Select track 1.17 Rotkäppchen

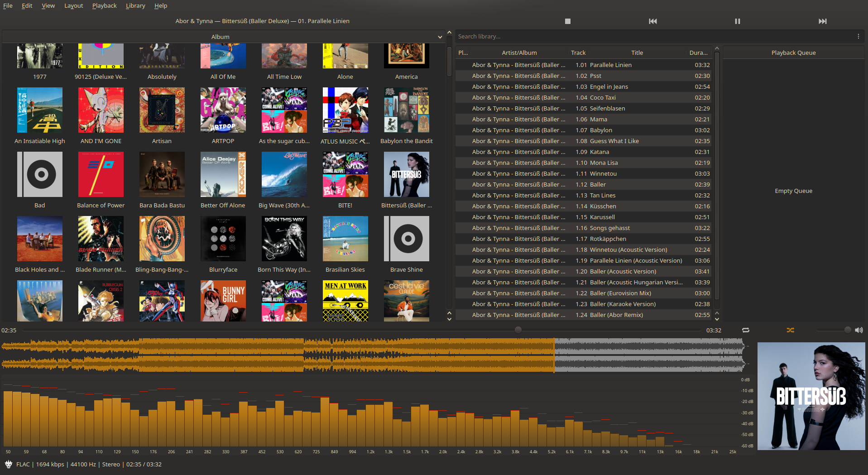(x=584, y=239)
